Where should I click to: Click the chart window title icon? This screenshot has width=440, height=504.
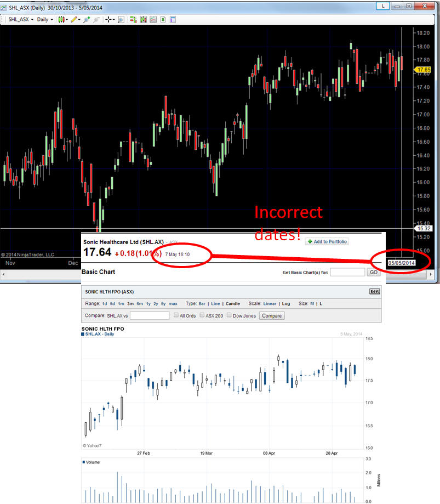coord(3,7)
